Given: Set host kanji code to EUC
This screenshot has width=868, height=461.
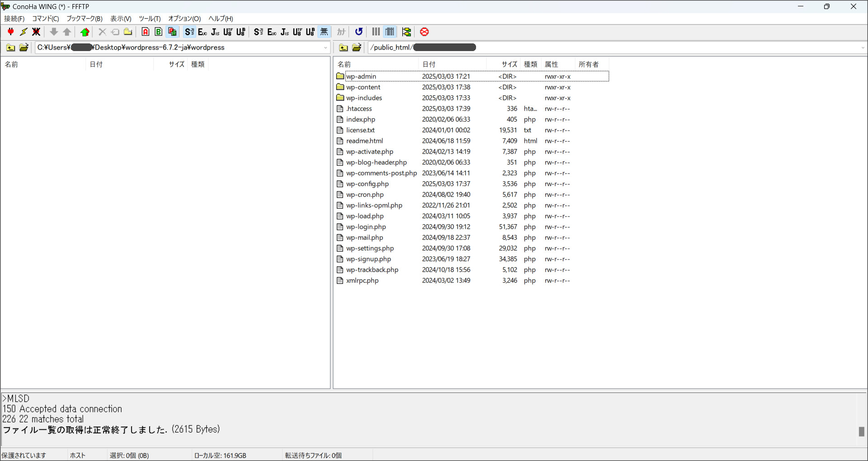Looking at the screenshot, I should [x=202, y=32].
